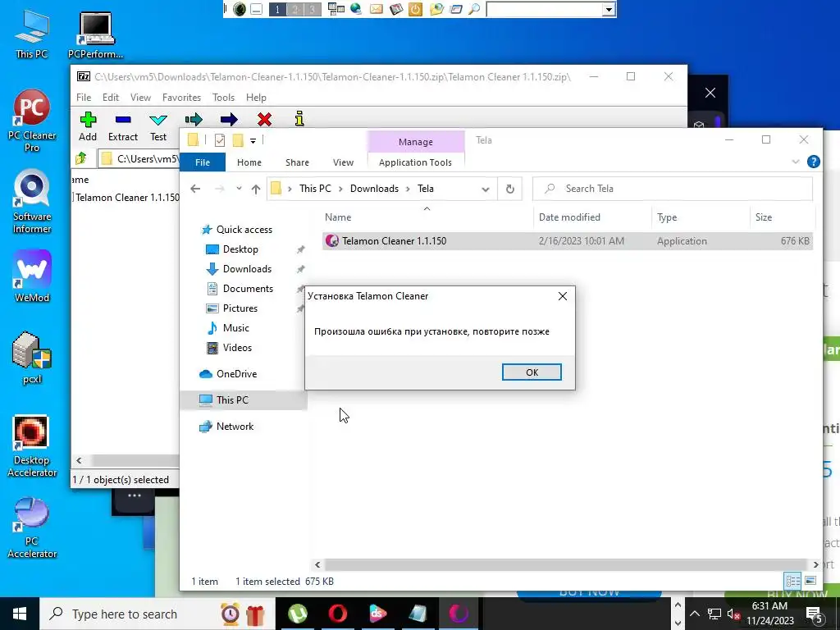Viewport: 840px width, 630px height.
Task: Open the File tab in Explorer ribbon
Action: 203,162
